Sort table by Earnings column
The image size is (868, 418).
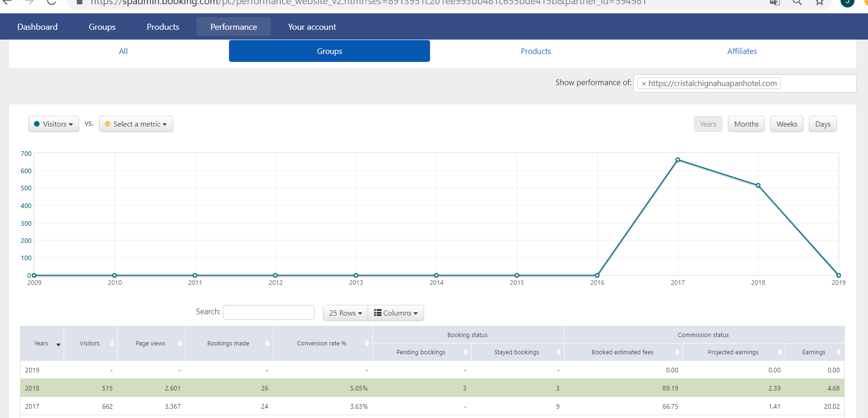point(815,352)
